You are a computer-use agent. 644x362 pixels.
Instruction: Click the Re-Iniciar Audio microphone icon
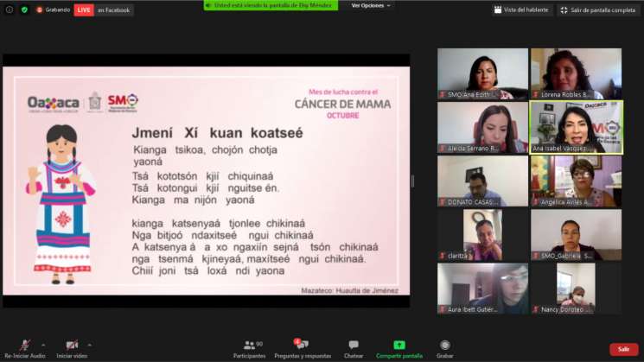pos(25,345)
